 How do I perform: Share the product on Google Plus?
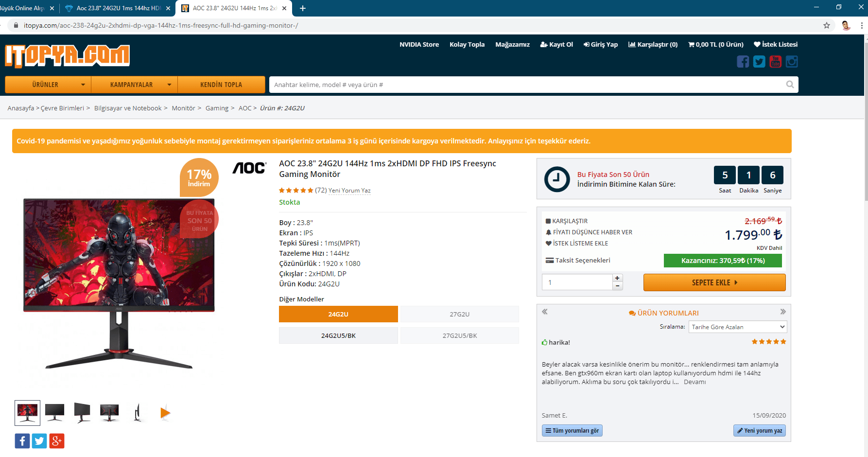tap(57, 441)
